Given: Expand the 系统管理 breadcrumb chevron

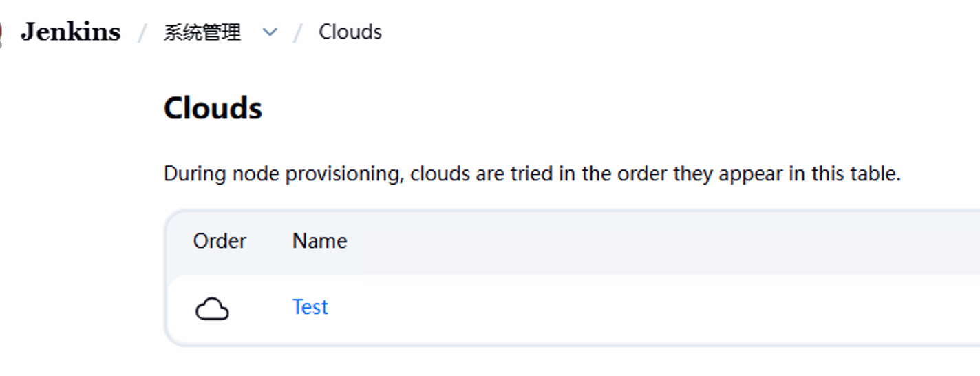Looking at the screenshot, I should click(270, 32).
